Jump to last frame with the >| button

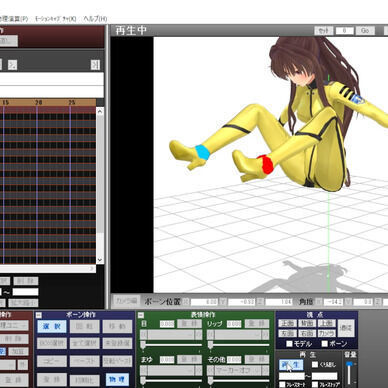pos(95,65)
